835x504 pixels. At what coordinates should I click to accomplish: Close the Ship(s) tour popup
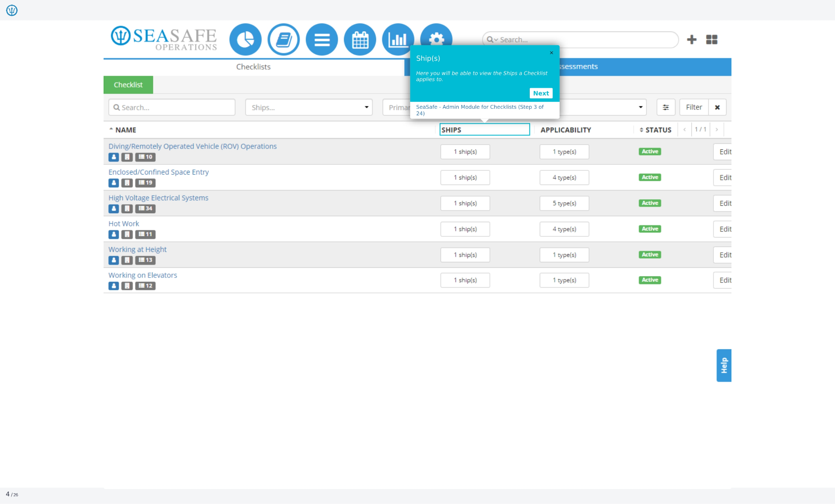pyautogui.click(x=552, y=53)
